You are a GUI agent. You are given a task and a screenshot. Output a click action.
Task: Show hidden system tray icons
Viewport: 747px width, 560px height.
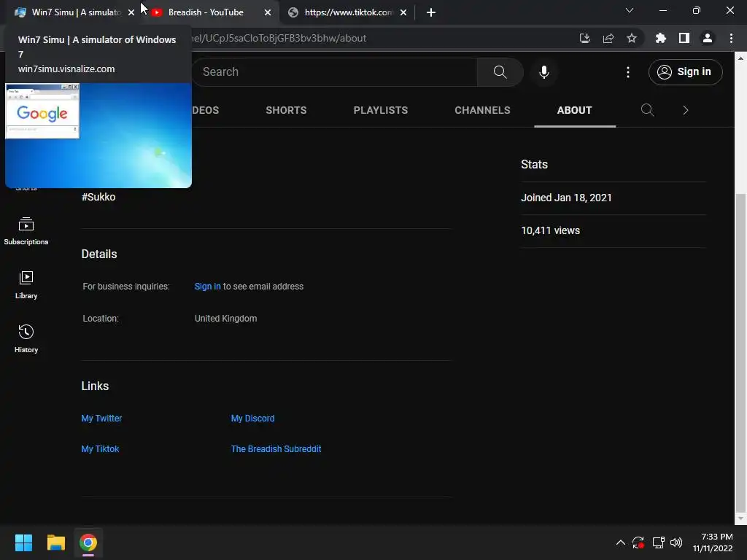(620, 542)
